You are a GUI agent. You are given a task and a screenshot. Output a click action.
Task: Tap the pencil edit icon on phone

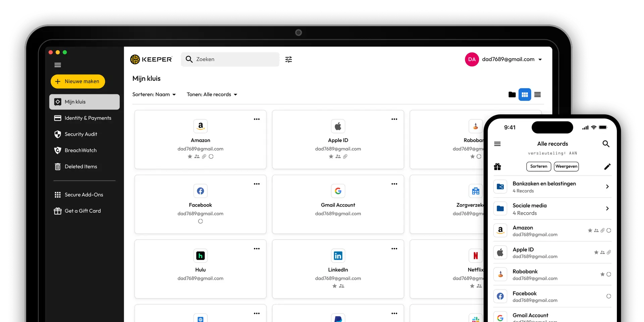(607, 167)
